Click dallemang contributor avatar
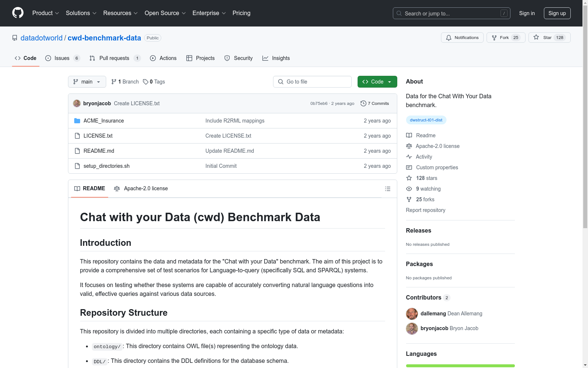Image resolution: width=588 pixels, height=368 pixels. [x=412, y=314]
